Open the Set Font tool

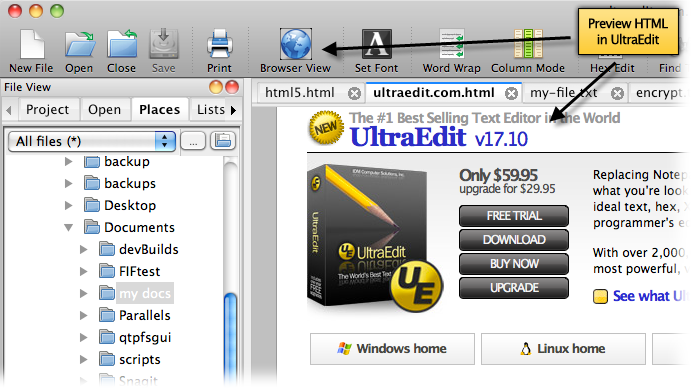pos(377,44)
